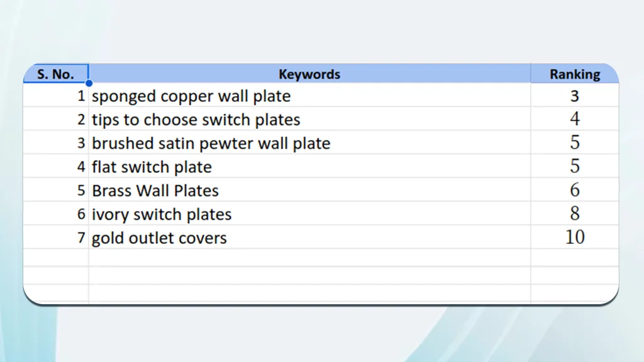
Task: Select the 'ivory switch plates' cell
Action: click(309, 214)
